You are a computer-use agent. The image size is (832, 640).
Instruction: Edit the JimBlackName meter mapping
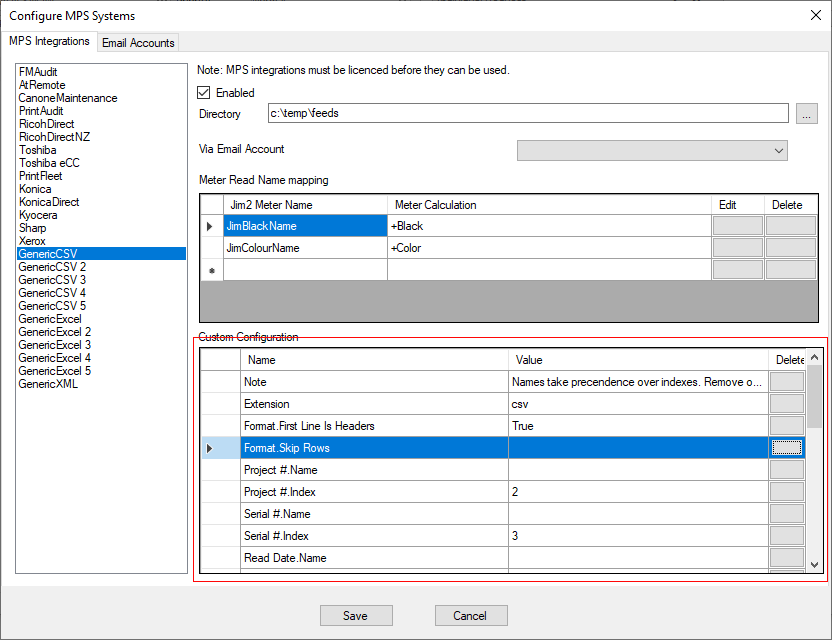click(x=738, y=226)
